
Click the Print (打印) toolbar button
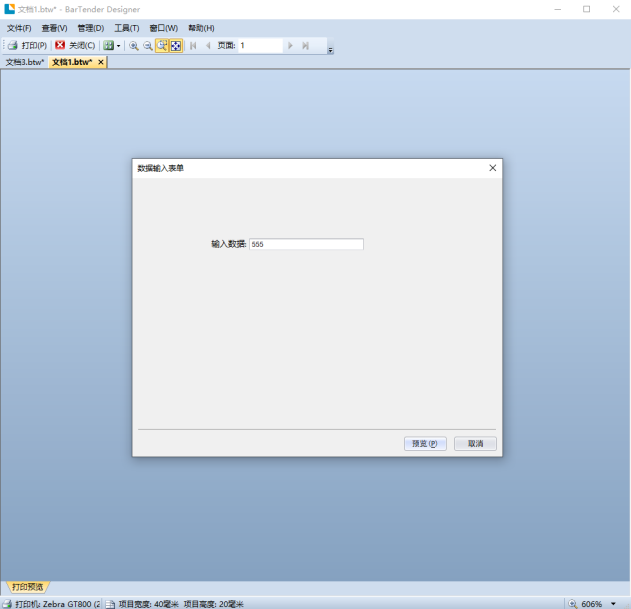tap(27, 46)
